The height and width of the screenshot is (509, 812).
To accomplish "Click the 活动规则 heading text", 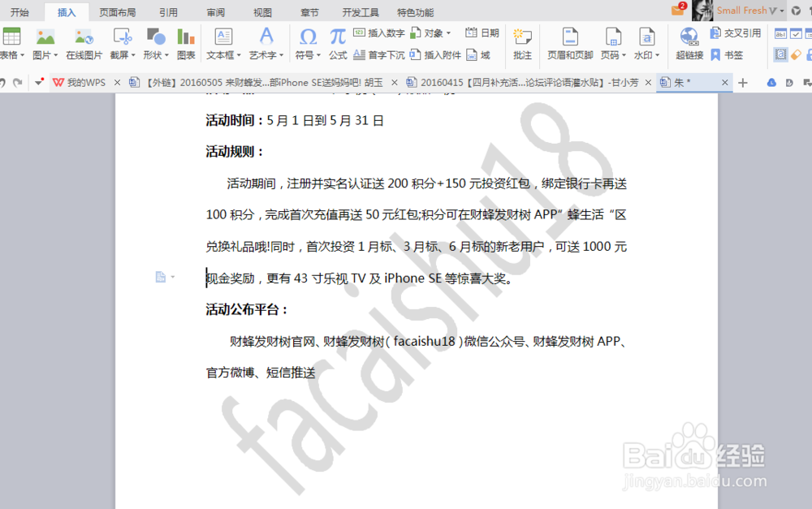I will (235, 152).
